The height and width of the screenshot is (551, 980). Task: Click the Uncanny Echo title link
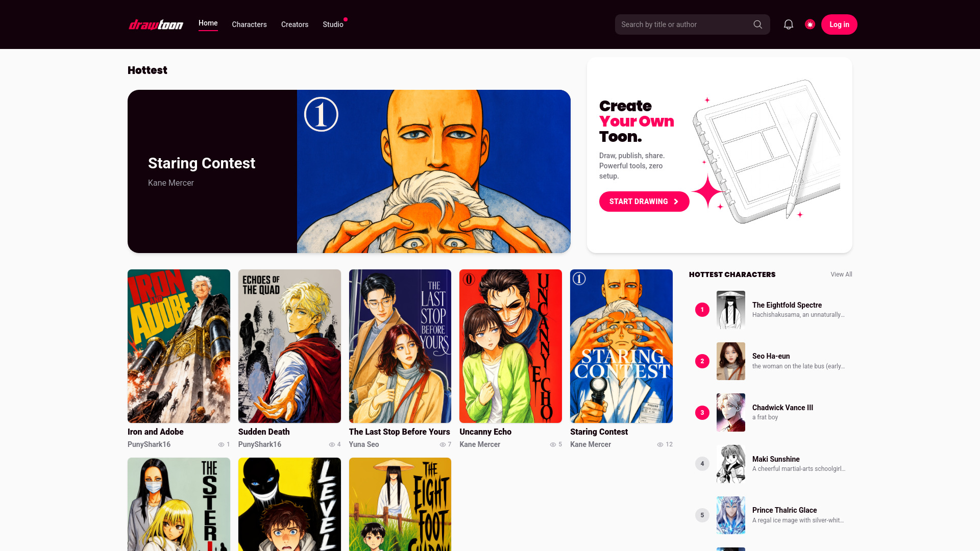pos(485,432)
